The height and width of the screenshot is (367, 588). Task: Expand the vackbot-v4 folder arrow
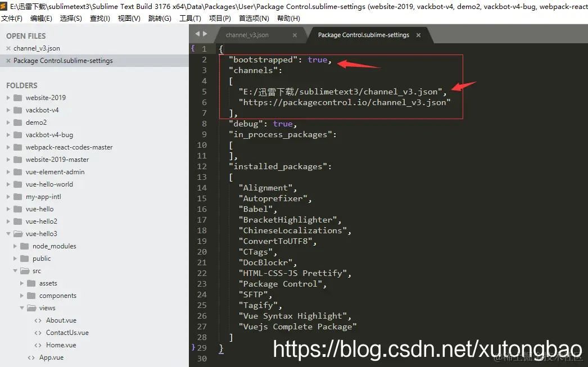pos(8,110)
